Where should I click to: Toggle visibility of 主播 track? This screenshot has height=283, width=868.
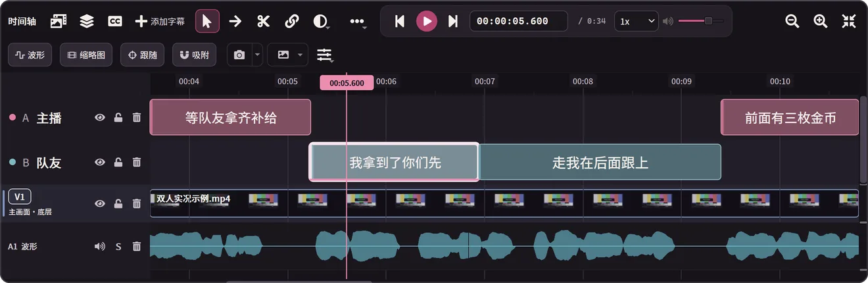pos(100,118)
